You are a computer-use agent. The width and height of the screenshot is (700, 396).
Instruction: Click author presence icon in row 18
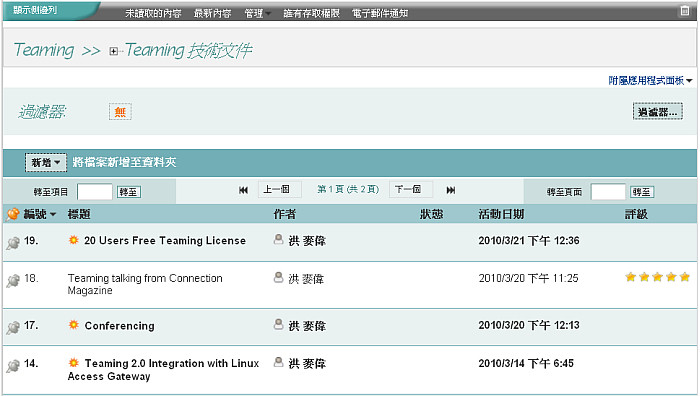coord(278,277)
